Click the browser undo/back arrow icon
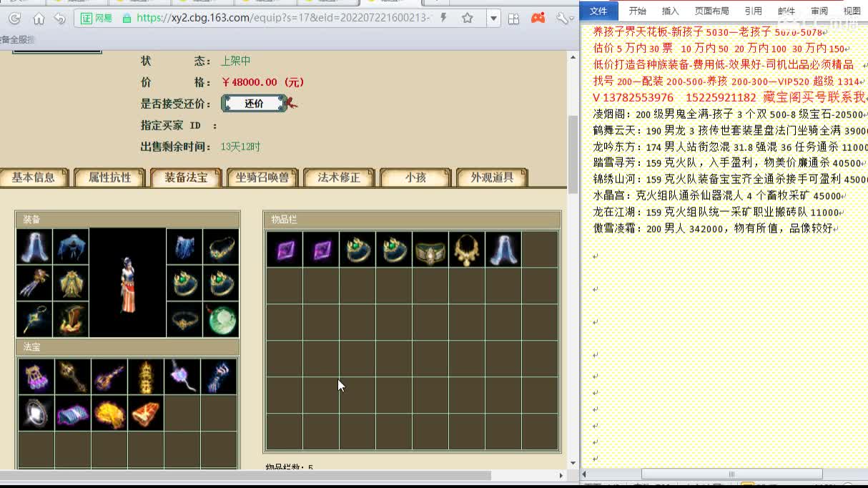 click(x=60, y=19)
